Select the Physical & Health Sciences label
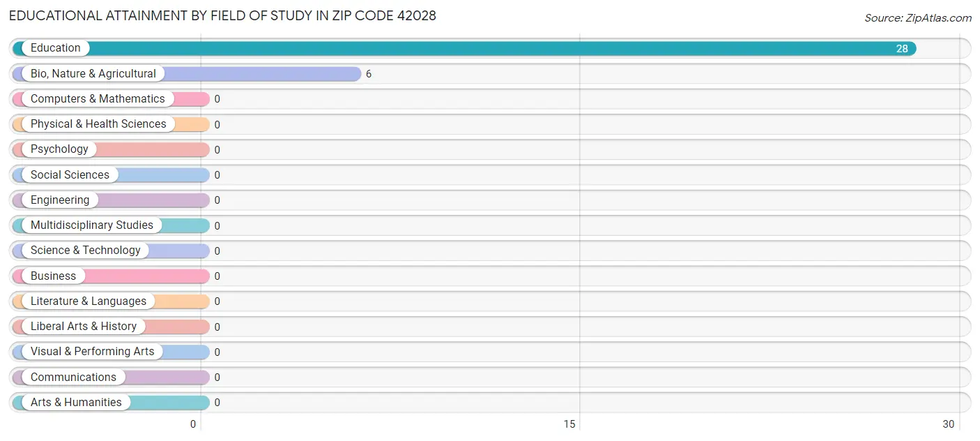Screen dimensions: 980x441 pyautogui.click(x=98, y=124)
